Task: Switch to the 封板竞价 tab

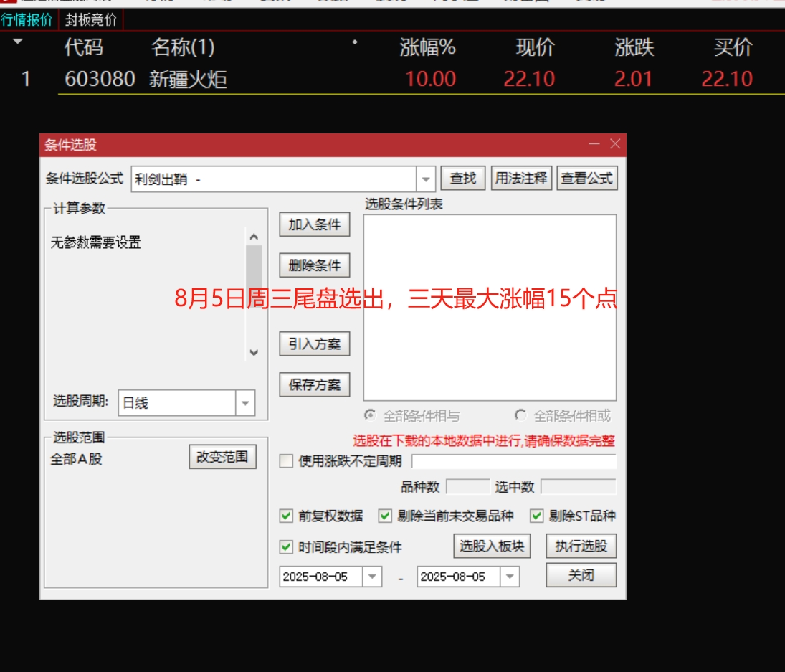Action: pos(90,19)
